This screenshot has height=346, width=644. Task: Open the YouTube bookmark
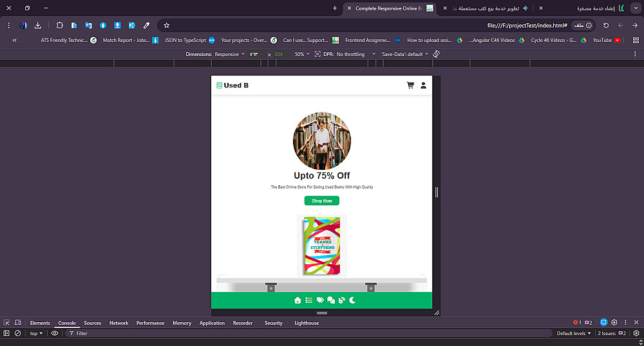607,40
